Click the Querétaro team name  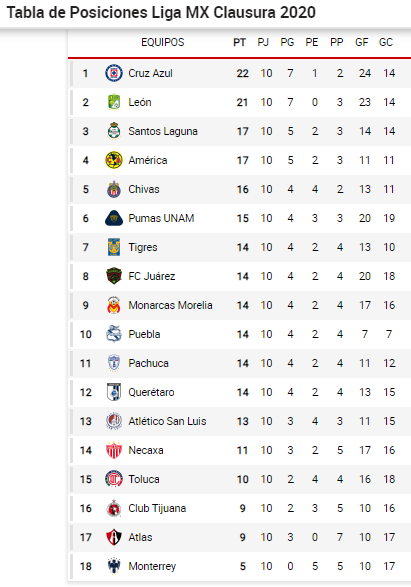[151, 392]
